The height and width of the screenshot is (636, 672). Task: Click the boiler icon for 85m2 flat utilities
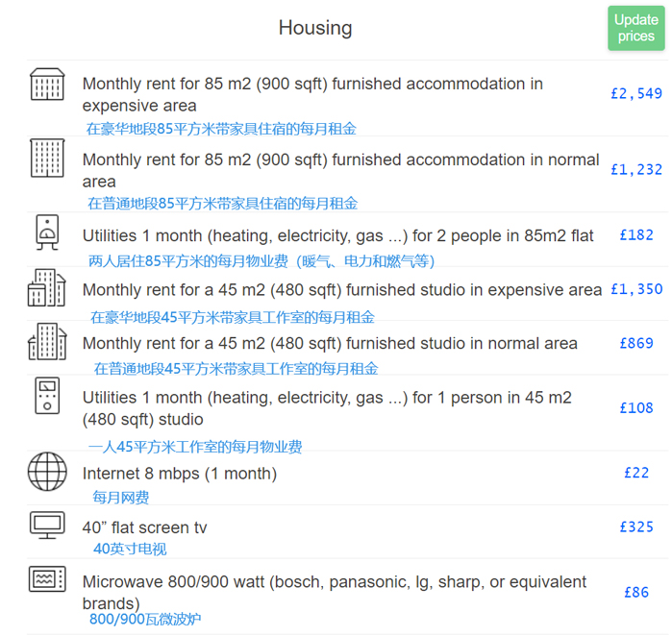46,232
